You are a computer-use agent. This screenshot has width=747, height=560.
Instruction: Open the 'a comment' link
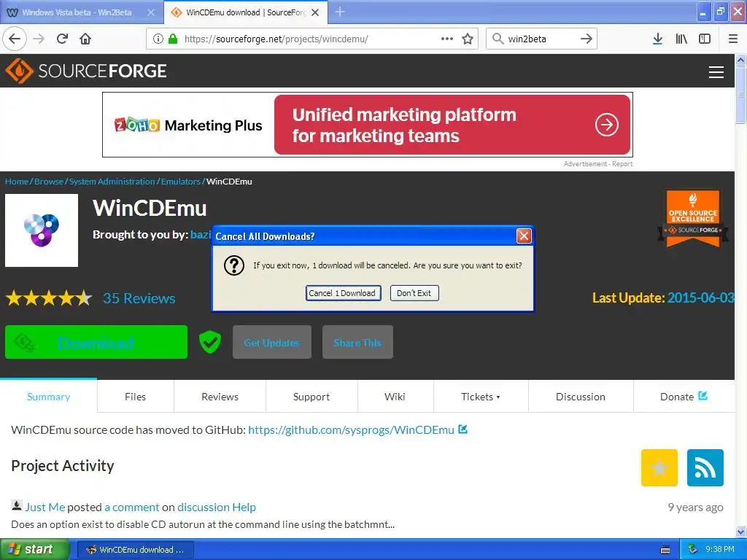click(131, 507)
